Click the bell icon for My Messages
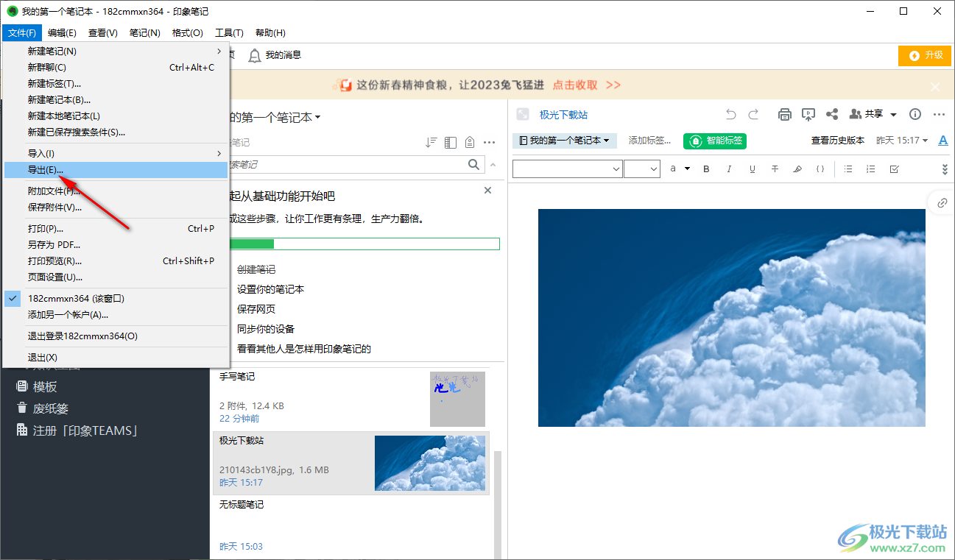Image resolution: width=955 pixels, height=560 pixels. tap(255, 56)
